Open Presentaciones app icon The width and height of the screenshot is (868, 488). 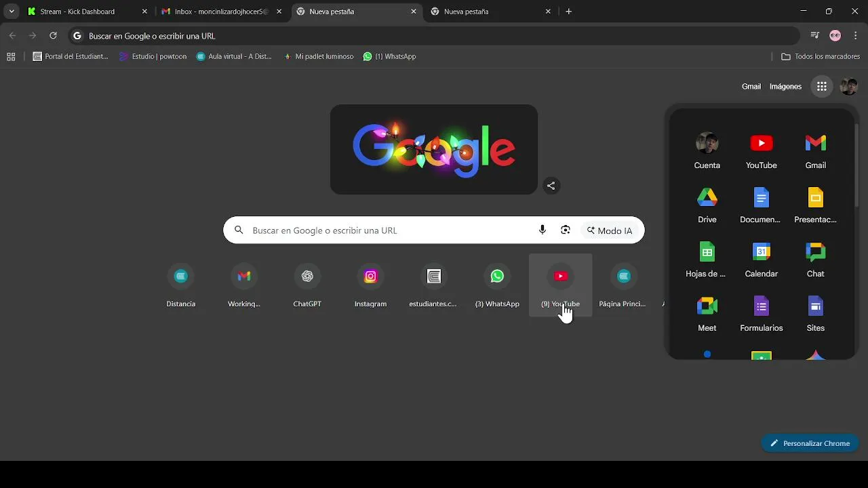point(815,205)
